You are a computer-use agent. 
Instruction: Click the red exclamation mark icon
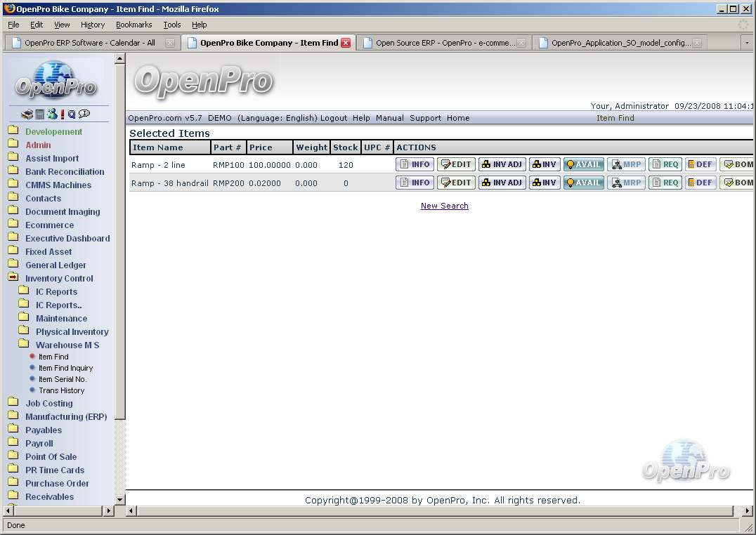63,114
